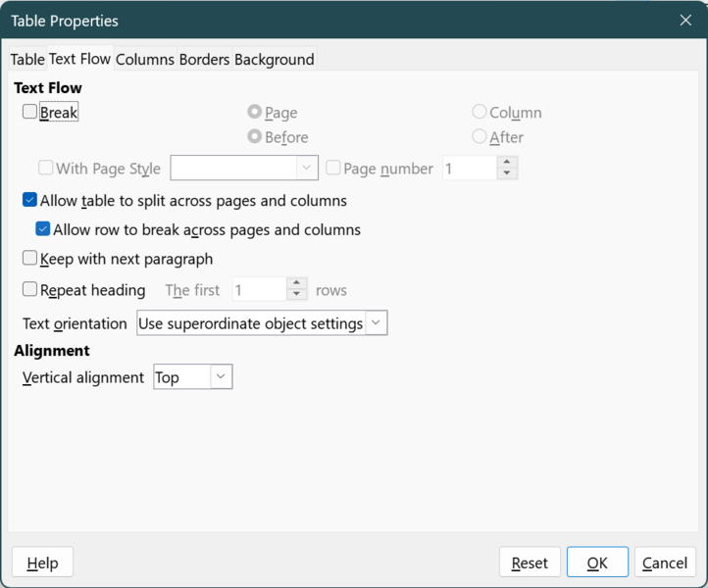The height and width of the screenshot is (588, 708).
Task: Cancel the Table Properties dialog
Action: point(665,563)
